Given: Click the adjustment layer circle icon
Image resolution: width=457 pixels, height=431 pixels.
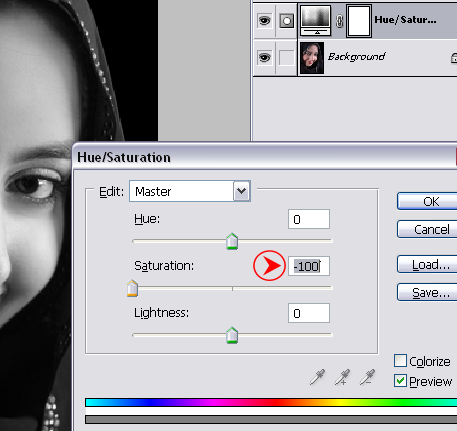Looking at the screenshot, I should pos(286,21).
